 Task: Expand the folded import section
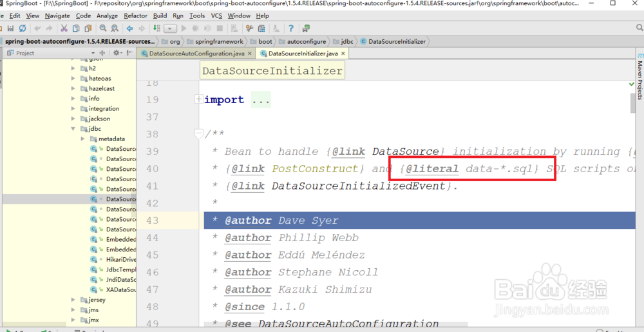pos(198,99)
